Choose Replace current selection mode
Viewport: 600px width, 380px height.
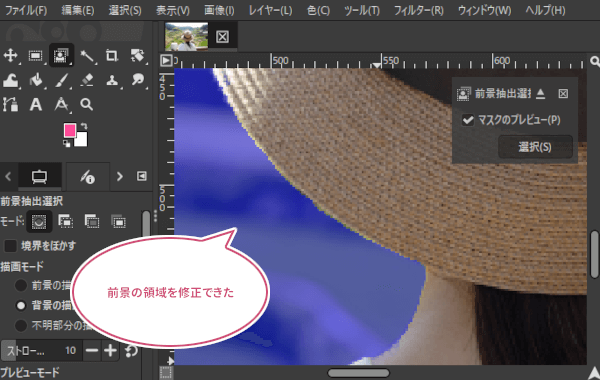[x=39, y=222]
